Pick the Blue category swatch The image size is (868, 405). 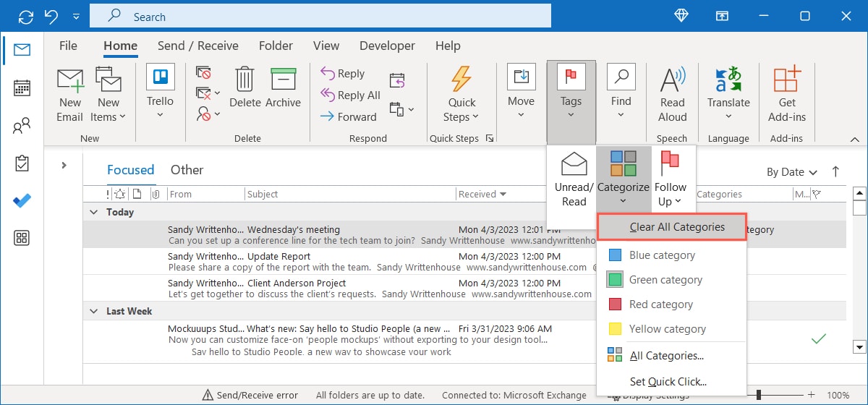[616, 255]
